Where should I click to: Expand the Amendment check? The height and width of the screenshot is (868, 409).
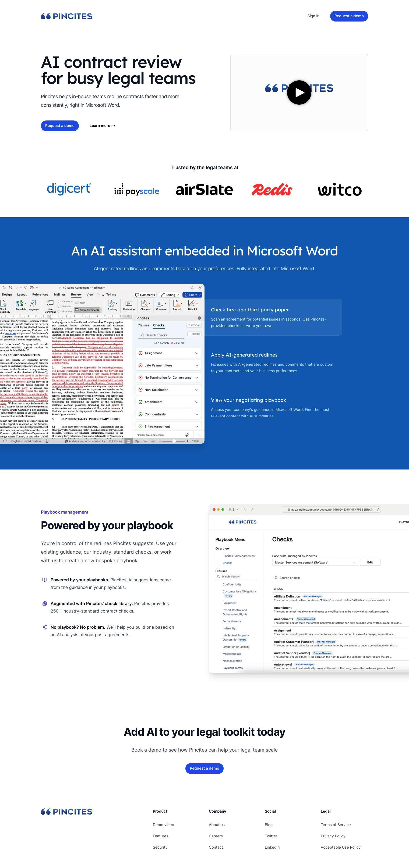tap(169, 402)
